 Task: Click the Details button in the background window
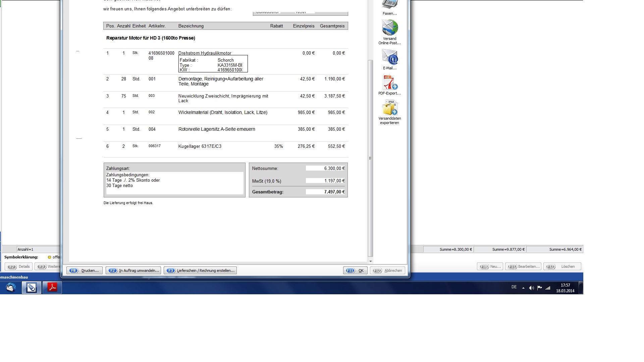coord(19,267)
